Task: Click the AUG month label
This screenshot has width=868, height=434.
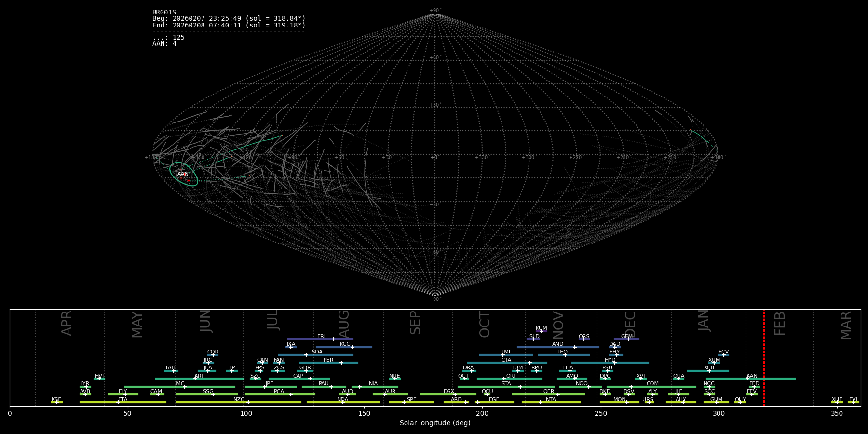Action: click(x=344, y=324)
